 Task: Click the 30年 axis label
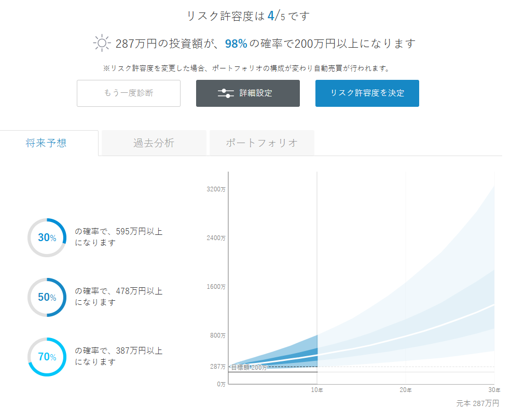point(494,390)
